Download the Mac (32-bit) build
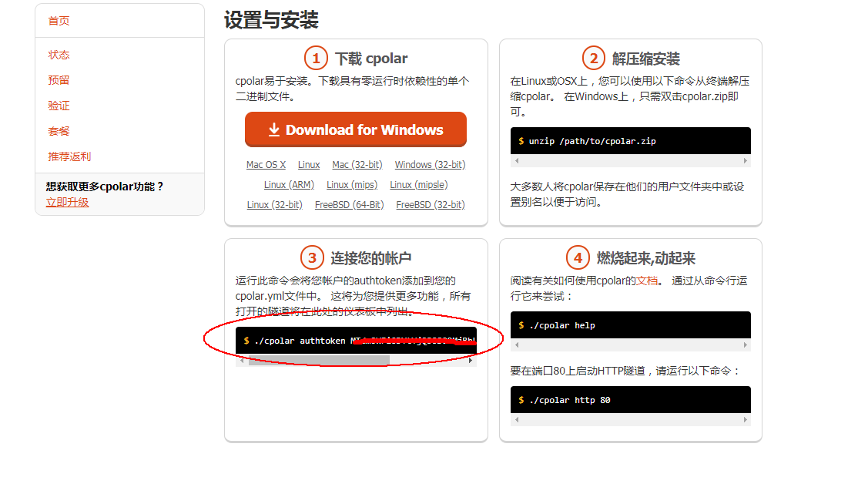The width and height of the screenshot is (868, 484). (357, 164)
